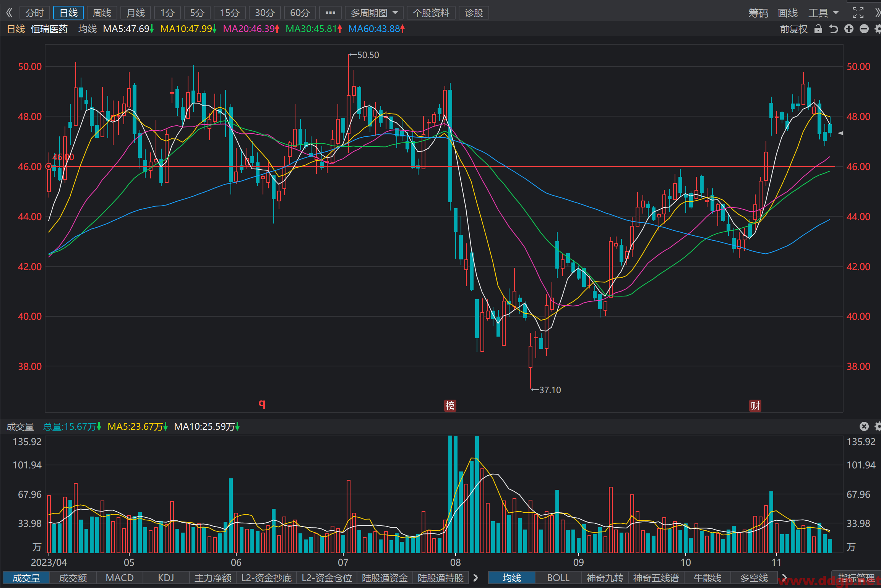This screenshot has width=881, height=588.
Task: Open the 多周期图 dropdown
Action: click(374, 13)
